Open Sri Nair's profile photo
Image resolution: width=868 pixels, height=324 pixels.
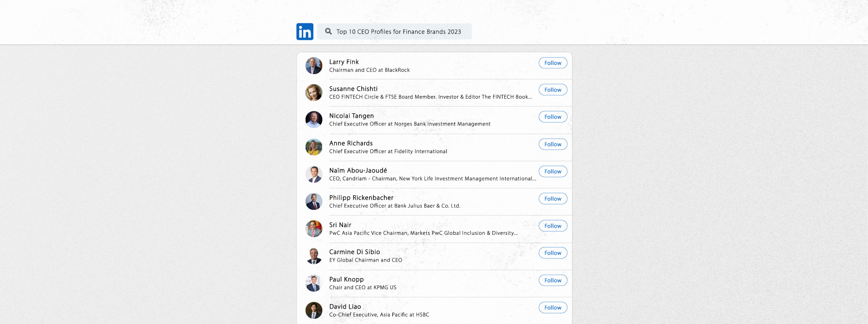point(314,229)
